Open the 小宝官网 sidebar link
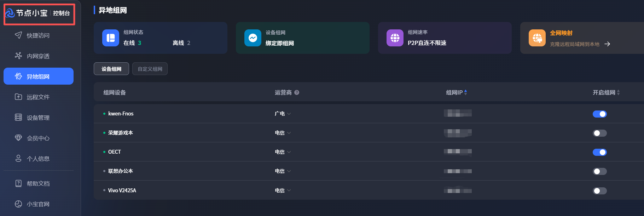Image resolution: width=644 pixels, height=216 pixels. tap(38, 204)
